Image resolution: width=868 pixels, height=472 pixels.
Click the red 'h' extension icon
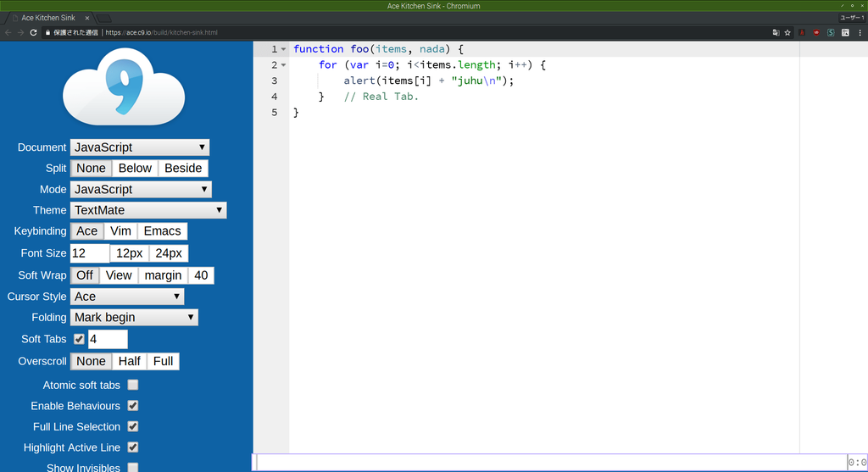(x=802, y=33)
